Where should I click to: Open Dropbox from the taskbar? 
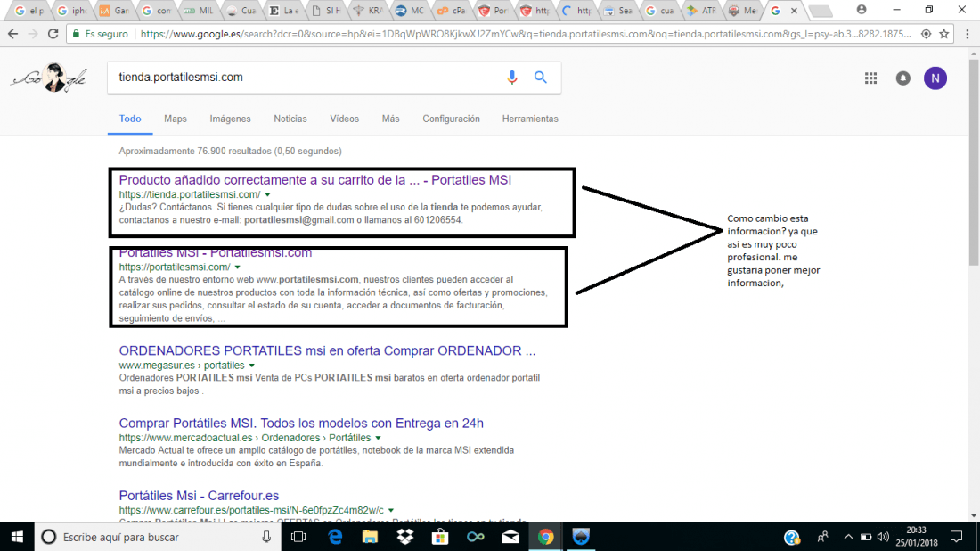pos(405,537)
